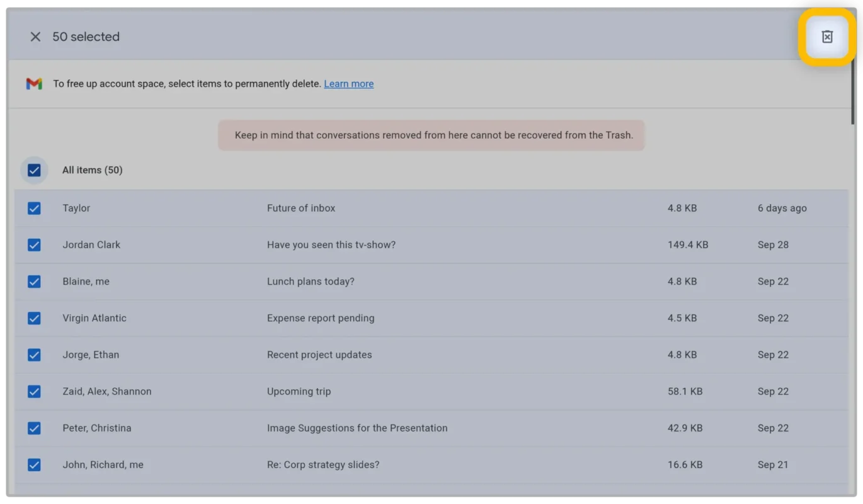Deselect the John, Richard, me checkbox
863x504 pixels.
click(x=34, y=465)
